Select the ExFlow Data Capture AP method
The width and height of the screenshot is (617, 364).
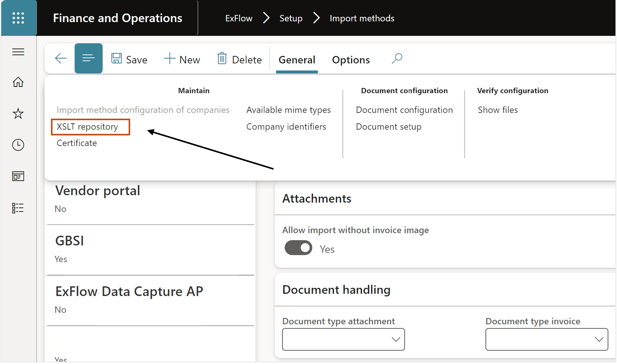tap(150, 300)
